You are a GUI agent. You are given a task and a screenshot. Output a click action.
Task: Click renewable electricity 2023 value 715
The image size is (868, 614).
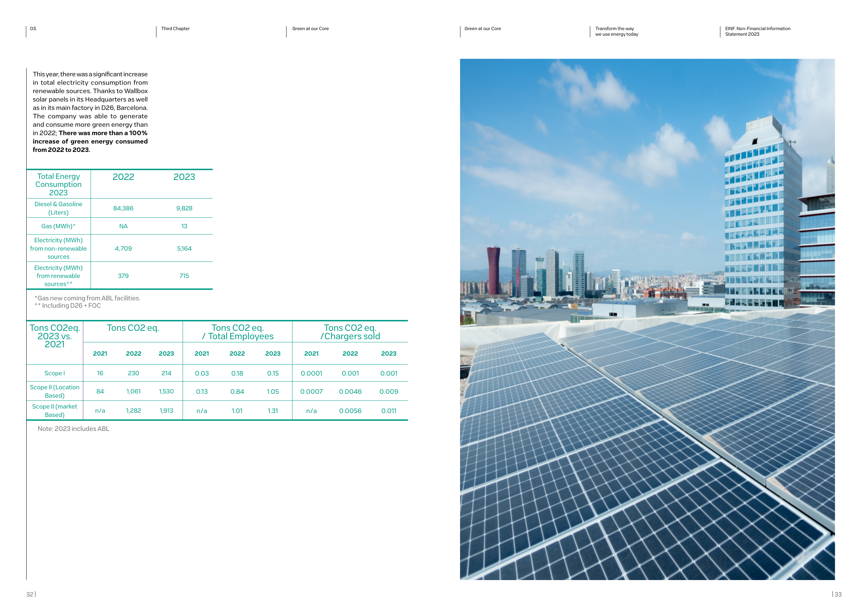coord(184,276)
